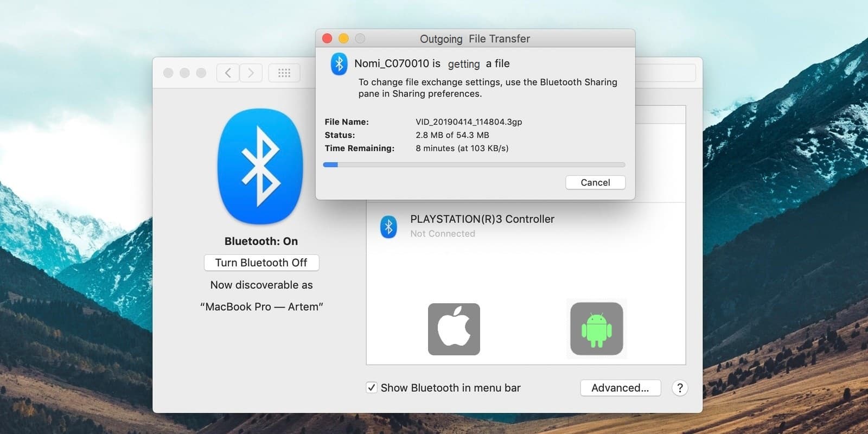Click the Apple logo icon

454,329
